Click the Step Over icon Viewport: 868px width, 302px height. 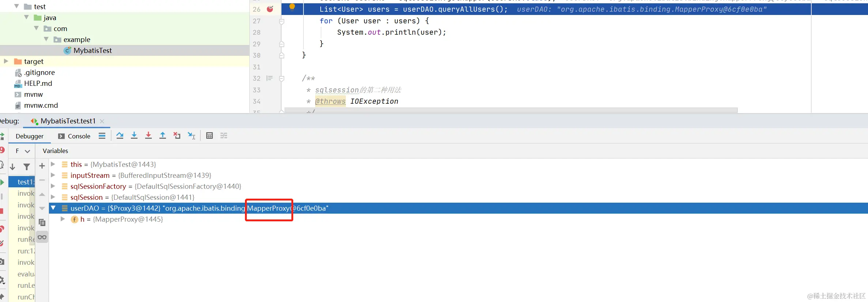120,136
